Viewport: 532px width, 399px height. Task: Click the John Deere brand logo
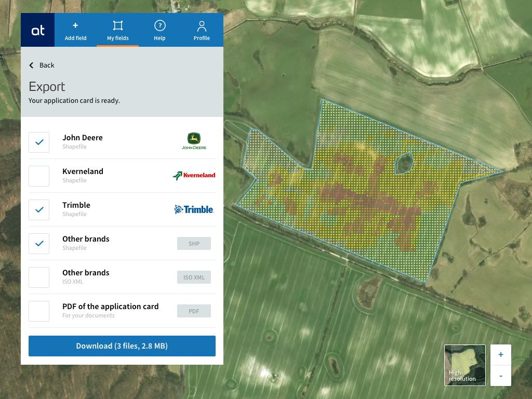pos(194,140)
